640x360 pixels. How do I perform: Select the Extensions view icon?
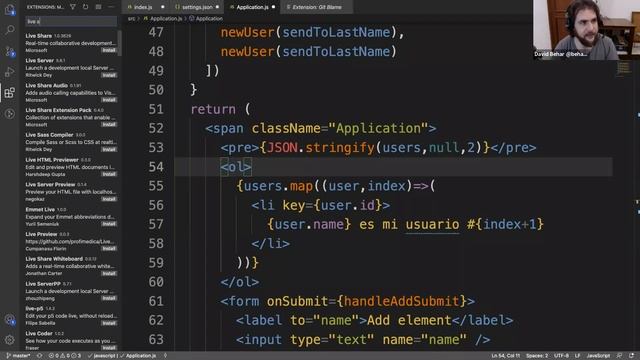pyautogui.click(x=10, y=93)
